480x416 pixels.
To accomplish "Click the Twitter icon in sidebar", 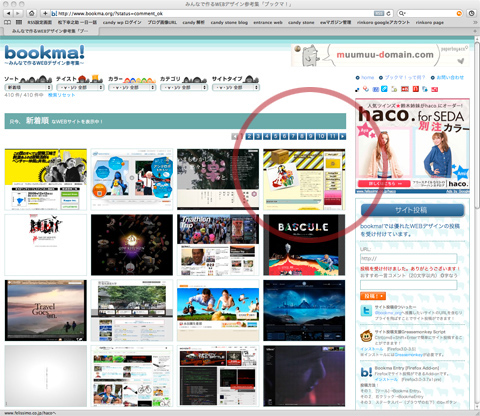I will [366, 311].
